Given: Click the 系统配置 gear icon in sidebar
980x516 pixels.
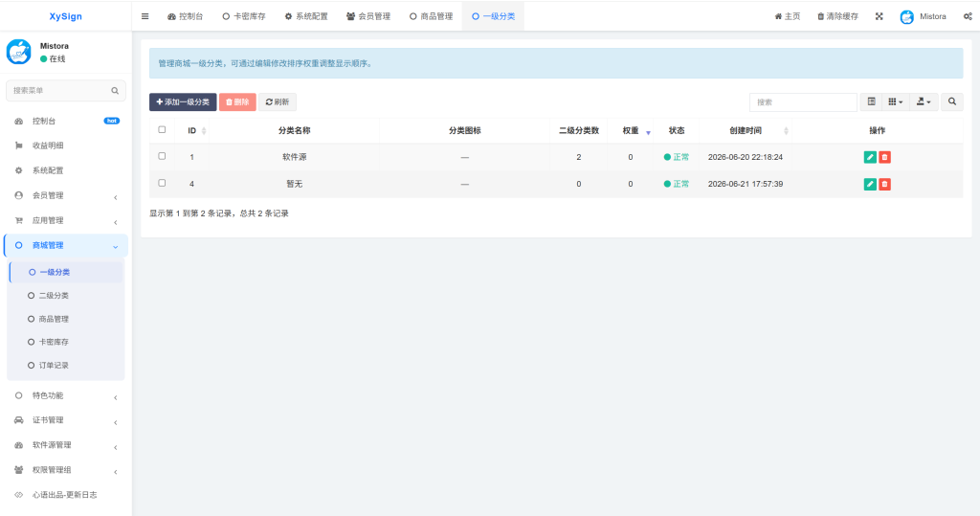Looking at the screenshot, I should pyautogui.click(x=19, y=170).
